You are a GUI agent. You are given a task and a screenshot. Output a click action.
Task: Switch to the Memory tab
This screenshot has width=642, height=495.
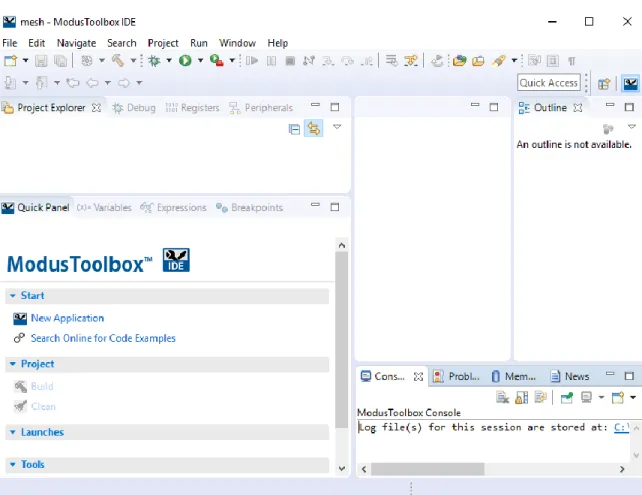[x=513, y=376]
